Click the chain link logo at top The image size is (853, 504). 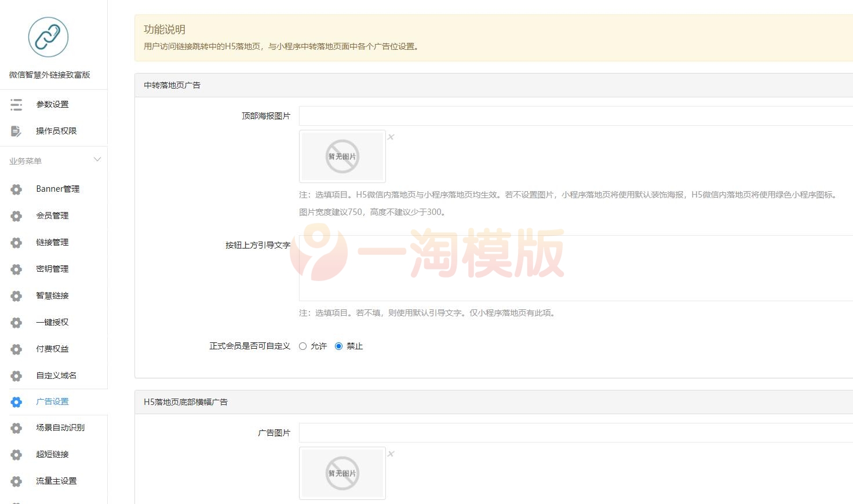tap(48, 37)
